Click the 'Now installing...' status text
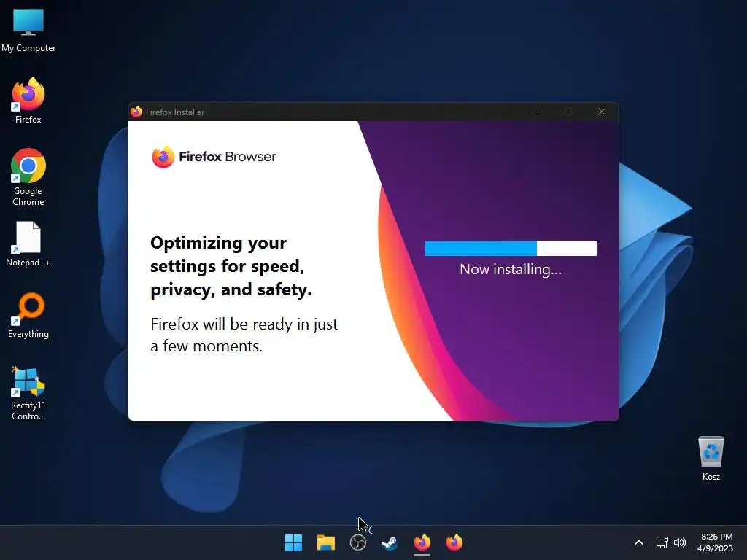747x560 pixels. (x=511, y=270)
